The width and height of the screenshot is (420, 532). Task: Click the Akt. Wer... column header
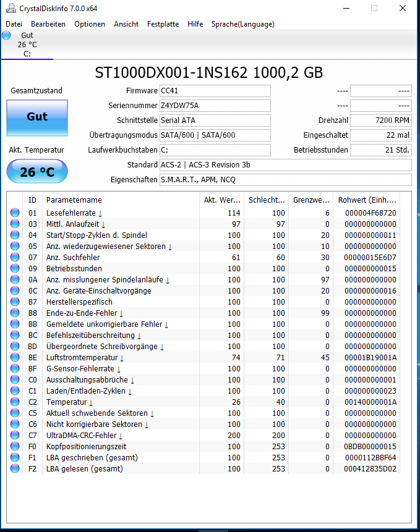click(x=221, y=200)
